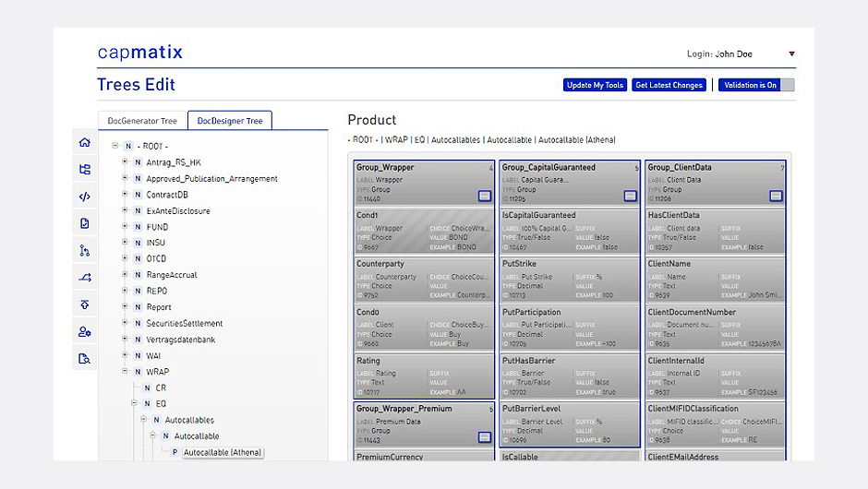Image resolution: width=868 pixels, height=489 pixels.
Task: Open the shuffle arrows icon in sidebar
Action: coord(85,278)
